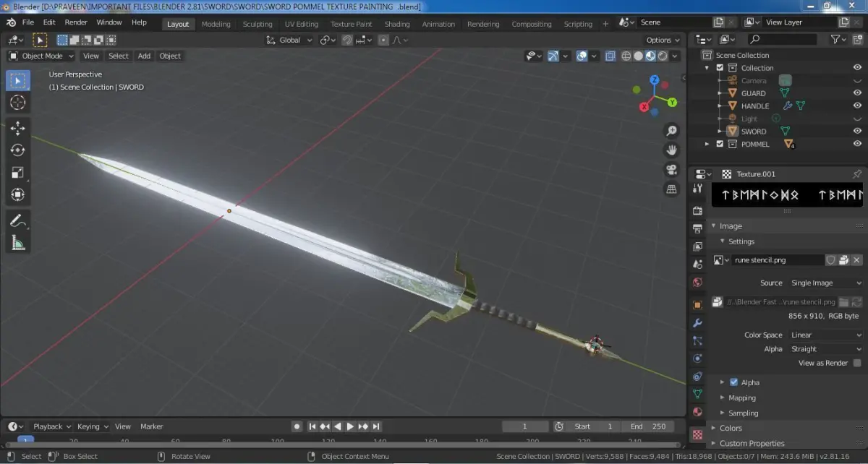Play the animation forward
The image size is (868, 464).
coord(351,426)
